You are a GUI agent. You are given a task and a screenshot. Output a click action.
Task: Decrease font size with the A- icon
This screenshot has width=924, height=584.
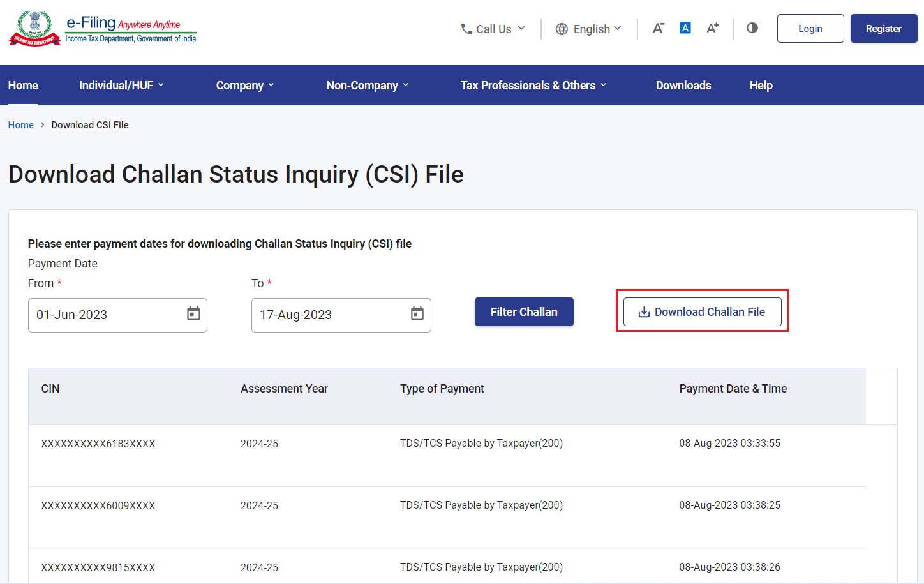pyautogui.click(x=659, y=28)
